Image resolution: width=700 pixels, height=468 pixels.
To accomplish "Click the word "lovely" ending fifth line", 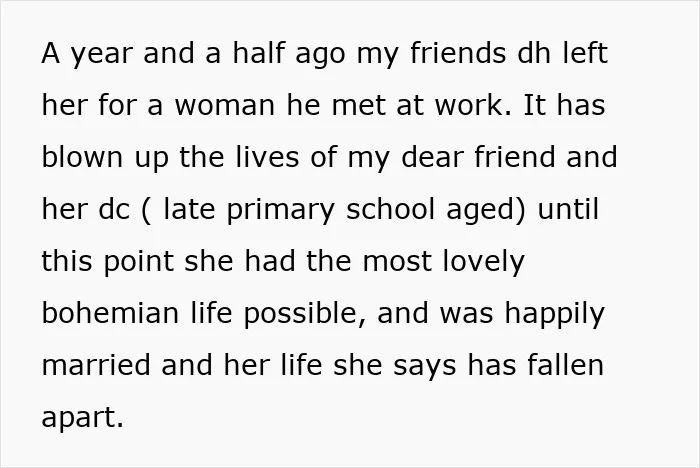I will [483, 262].
